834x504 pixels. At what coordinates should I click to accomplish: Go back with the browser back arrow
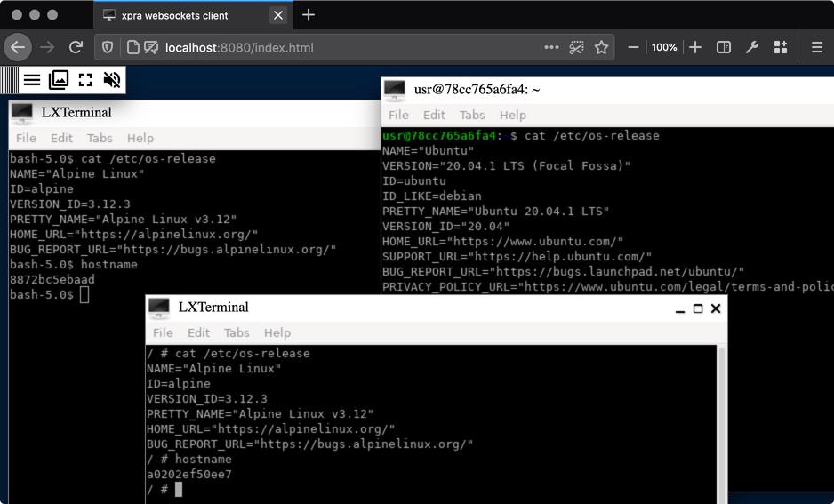click(x=18, y=47)
